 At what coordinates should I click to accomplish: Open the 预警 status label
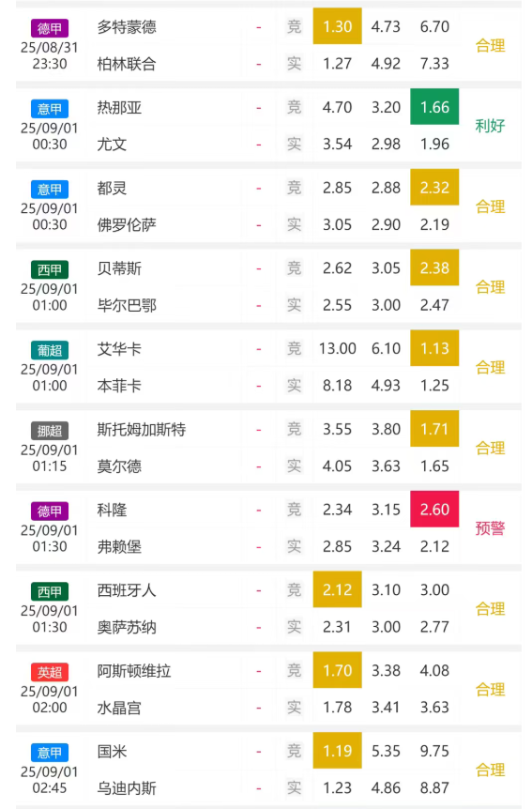point(490,527)
